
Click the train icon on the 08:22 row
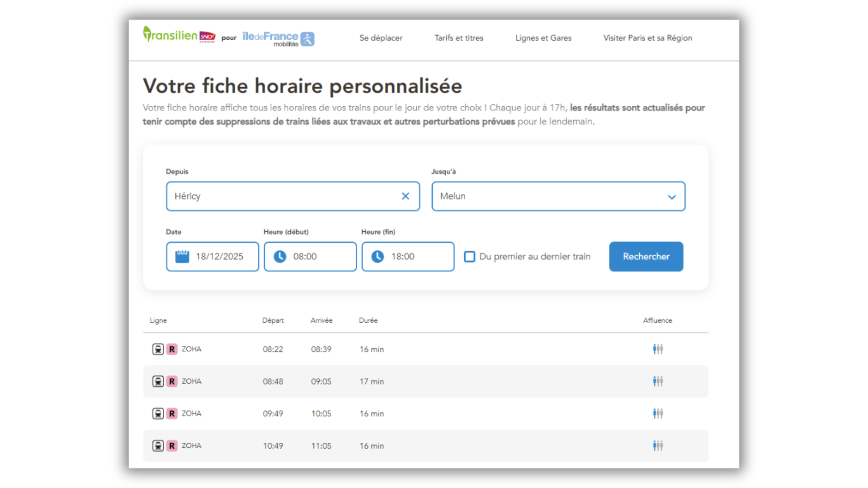coord(158,349)
